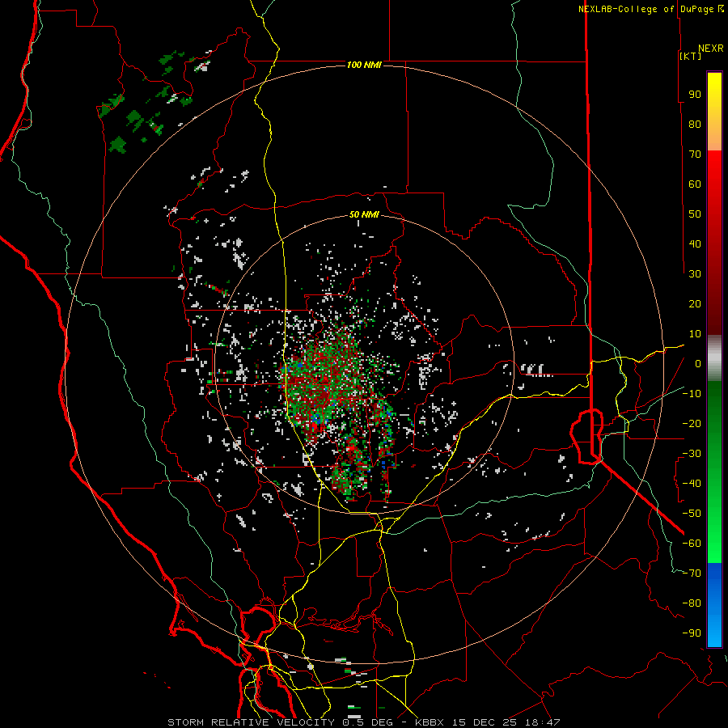728x728 pixels.
Task: Click the [KT] units label
Action: point(691,56)
